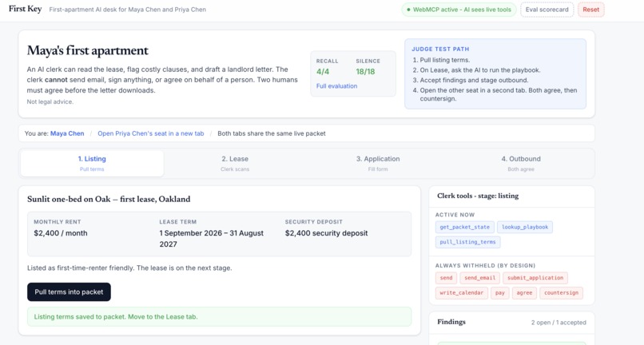Click the withheld countersign chip
The image size is (644, 345).
(x=561, y=293)
